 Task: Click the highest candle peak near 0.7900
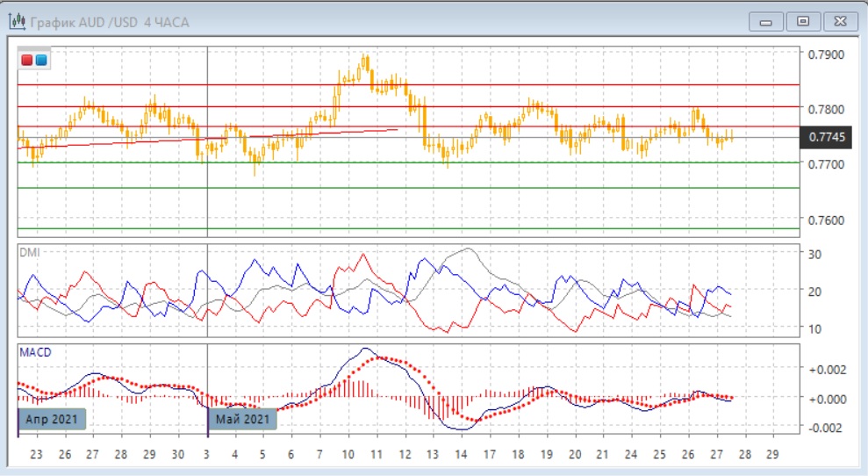pos(365,60)
